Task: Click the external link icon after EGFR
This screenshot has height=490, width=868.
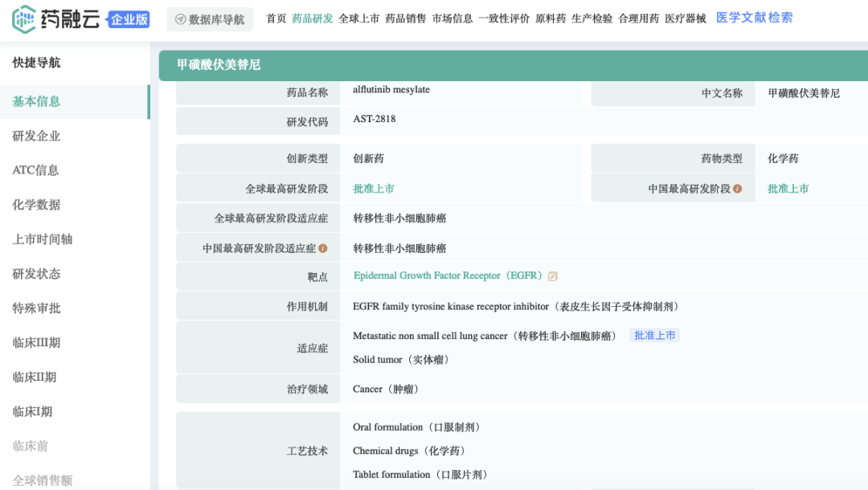Action: (x=552, y=276)
